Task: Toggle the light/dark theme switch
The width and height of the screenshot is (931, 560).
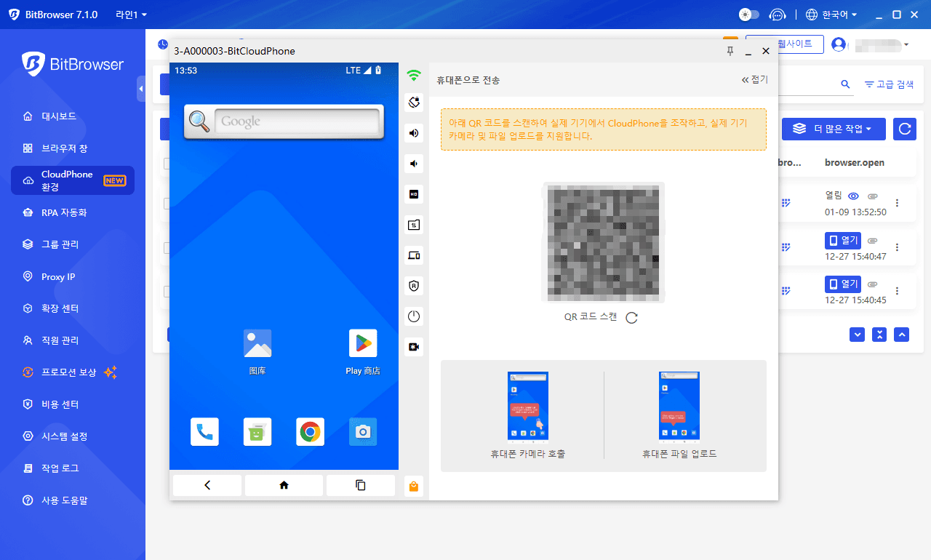Action: tap(749, 15)
